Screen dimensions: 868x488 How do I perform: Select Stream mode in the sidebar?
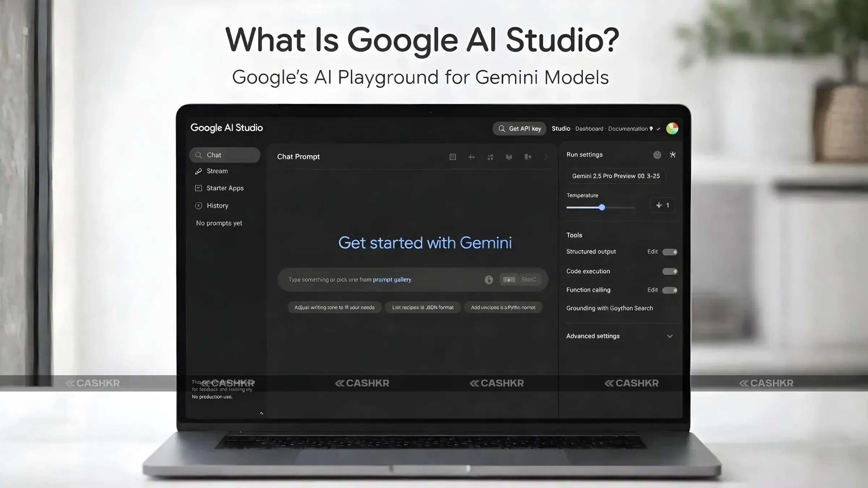[x=217, y=171]
